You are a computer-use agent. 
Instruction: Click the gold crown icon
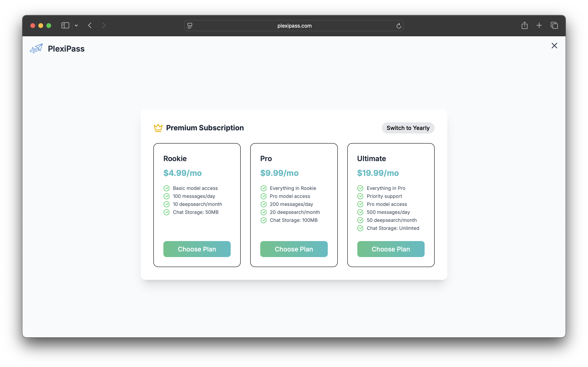[x=158, y=128]
